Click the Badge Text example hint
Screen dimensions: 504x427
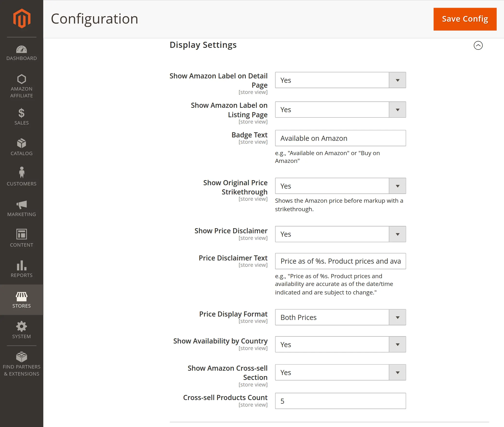point(327,157)
